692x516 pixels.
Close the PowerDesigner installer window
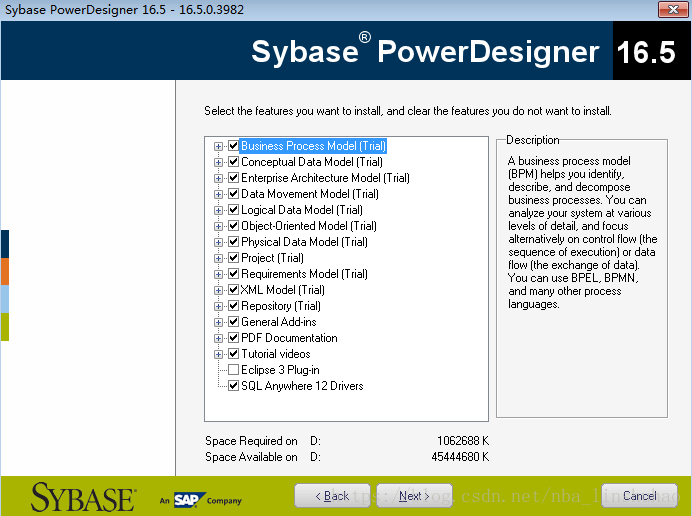coord(673,9)
